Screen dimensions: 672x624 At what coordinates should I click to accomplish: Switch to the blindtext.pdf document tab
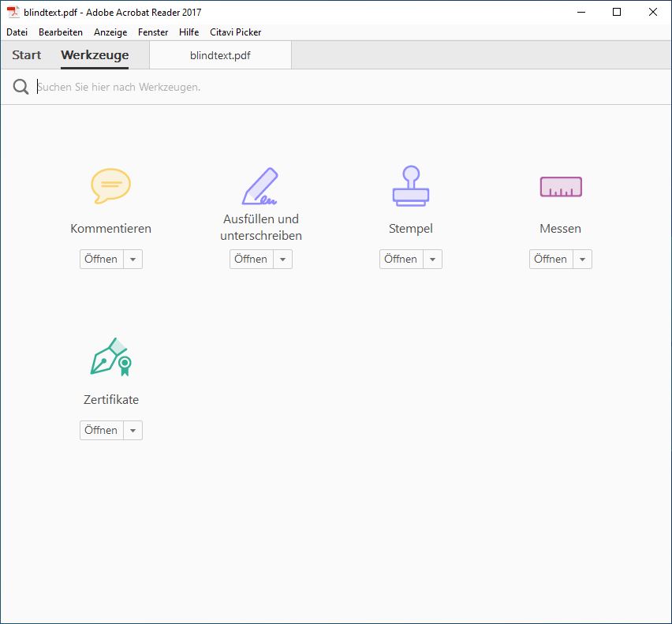point(220,55)
